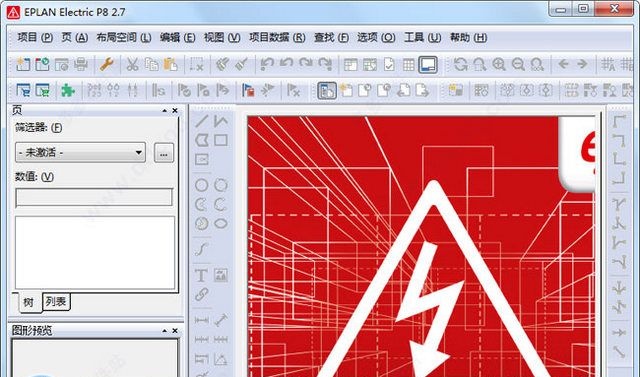Image resolution: width=640 pixels, height=377 pixels.
Task: Select the rectangle drawing tool
Action: pyautogui.click(x=221, y=140)
